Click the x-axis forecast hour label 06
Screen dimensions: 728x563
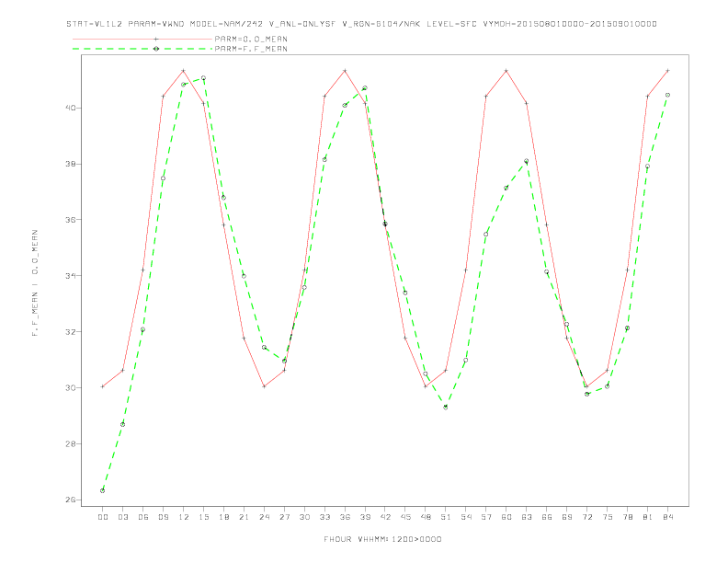tap(143, 517)
